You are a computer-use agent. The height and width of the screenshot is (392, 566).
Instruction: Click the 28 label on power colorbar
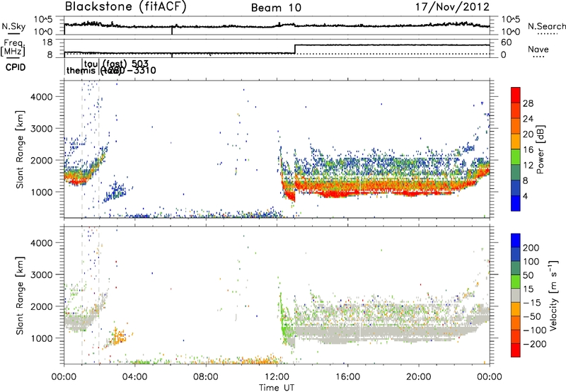(528, 103)
